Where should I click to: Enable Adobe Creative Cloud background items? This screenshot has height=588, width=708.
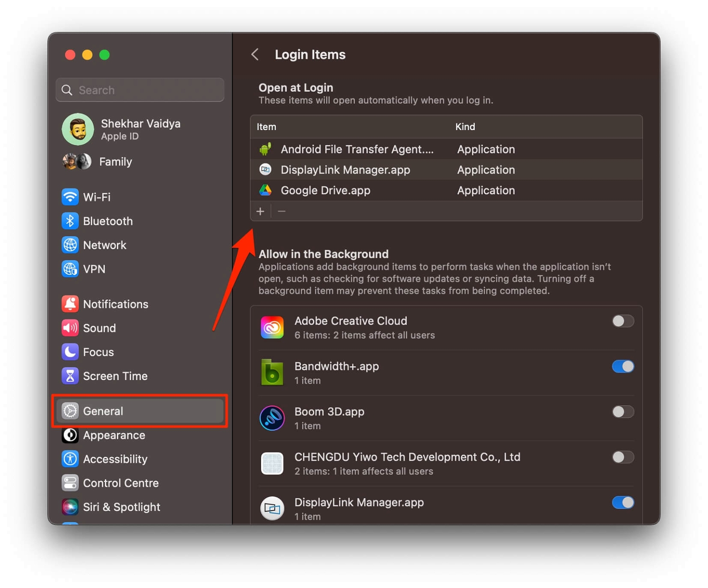click(x=623, y=321)
